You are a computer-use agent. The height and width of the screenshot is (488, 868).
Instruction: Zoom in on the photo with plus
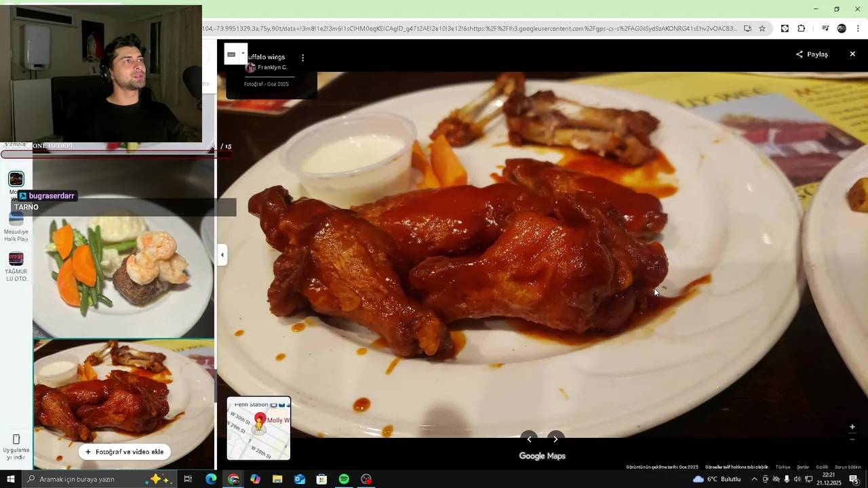852,427
